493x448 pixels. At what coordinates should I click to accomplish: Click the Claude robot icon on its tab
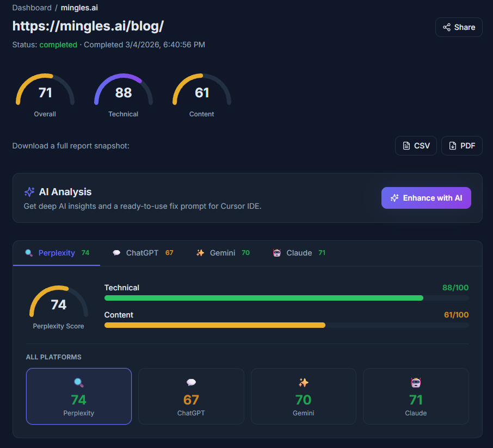coord(278,253)
